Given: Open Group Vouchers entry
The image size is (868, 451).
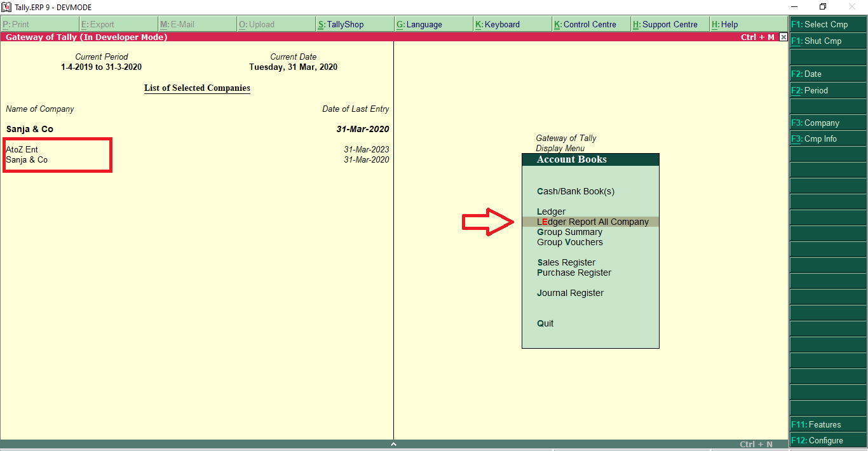Looking at the screenshot, I should click(x=569, y=242).
